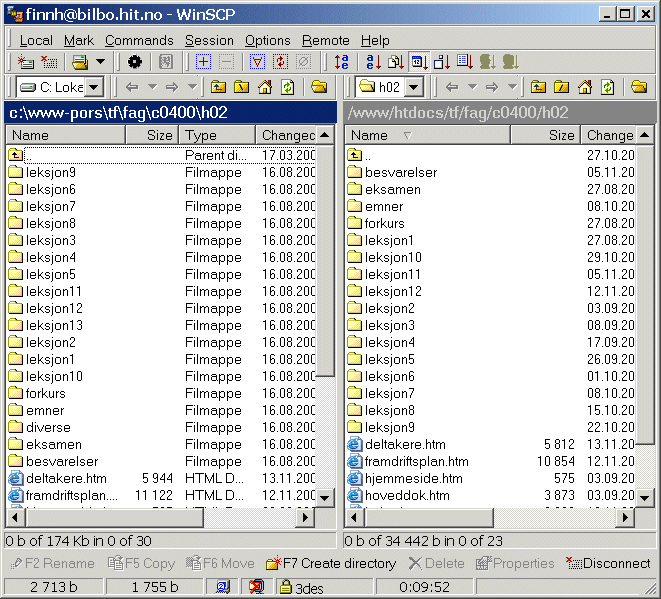
Task: Click F6 Move button
Action: pos(220,564)
